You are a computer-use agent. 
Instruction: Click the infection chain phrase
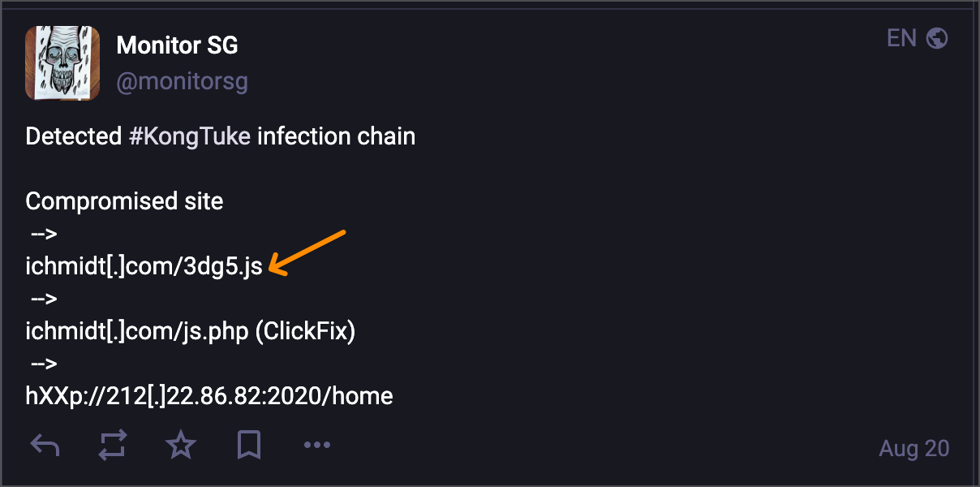336,136
